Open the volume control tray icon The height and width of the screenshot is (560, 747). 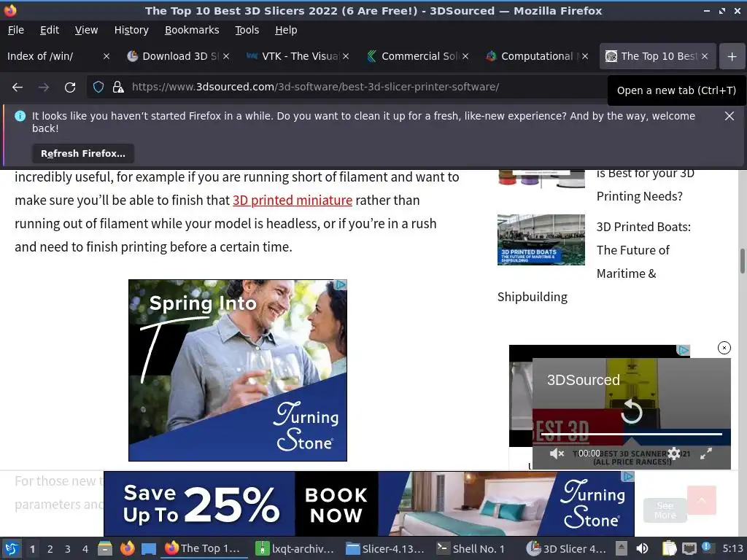pyautogui.click(x=642, y=548)
